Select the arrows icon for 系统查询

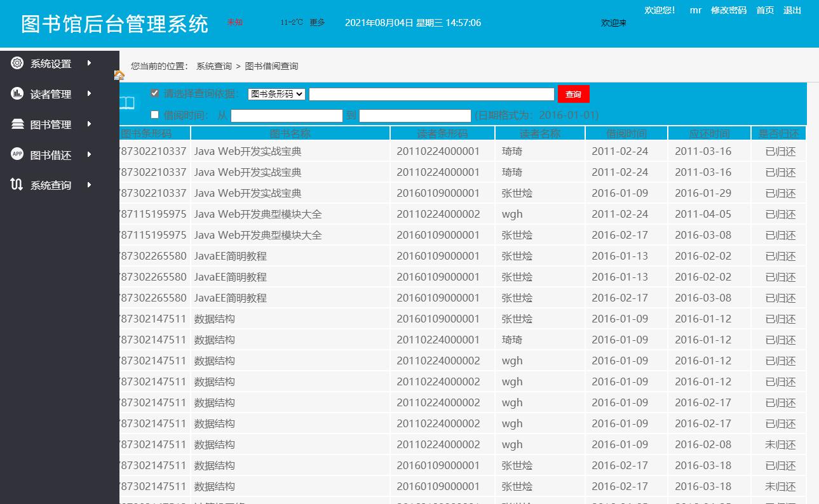16,185
